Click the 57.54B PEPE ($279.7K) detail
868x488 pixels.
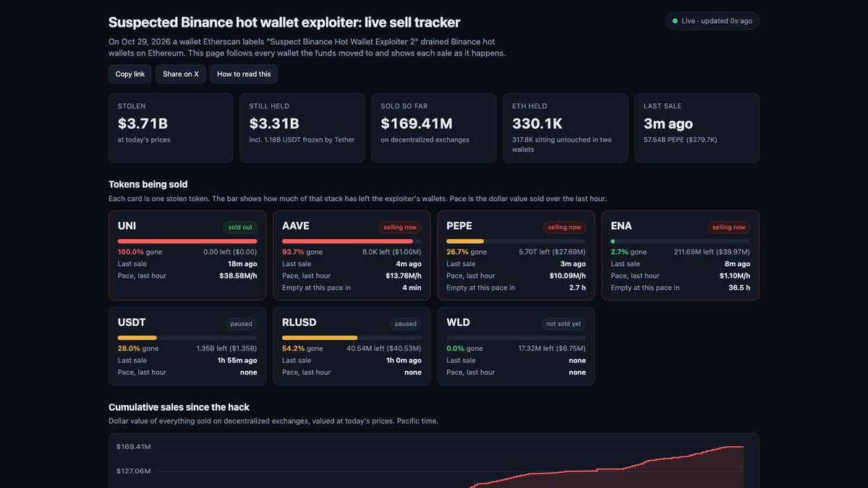(x=681, y=140)
